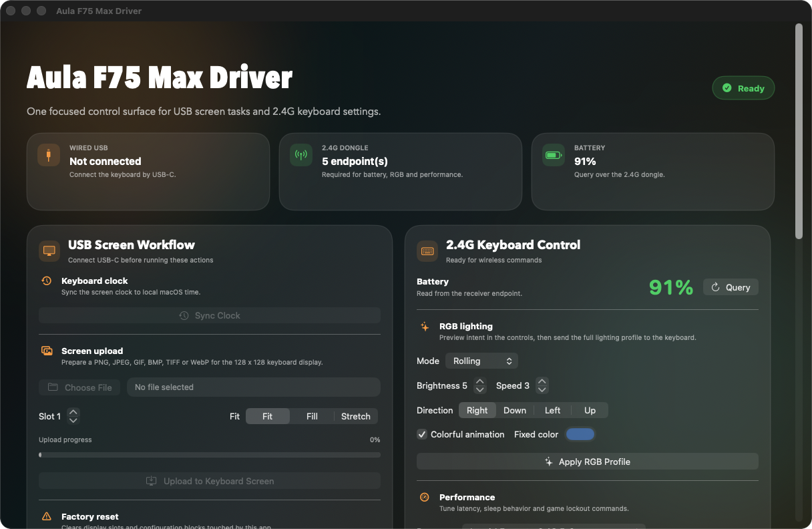This screenshot has width=812, height=529.
Task: Click the green checkmark in the Ready badge
Action: pos(727,88)
